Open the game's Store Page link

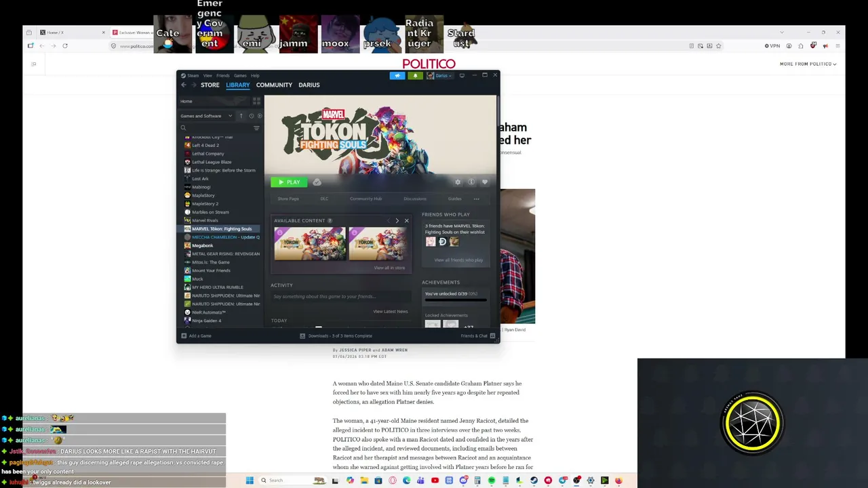(288, 199)
